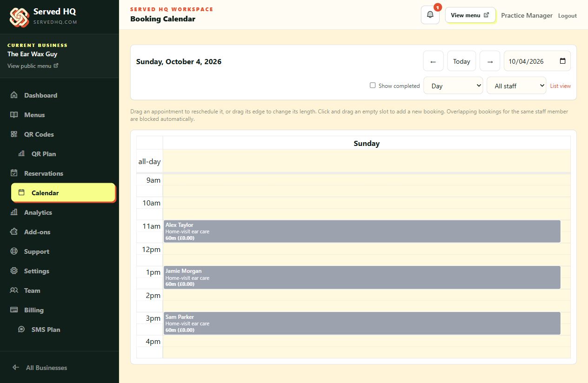Click The Ear Wax Guy business name
588x383 pixels.
(x=33, y=54)
